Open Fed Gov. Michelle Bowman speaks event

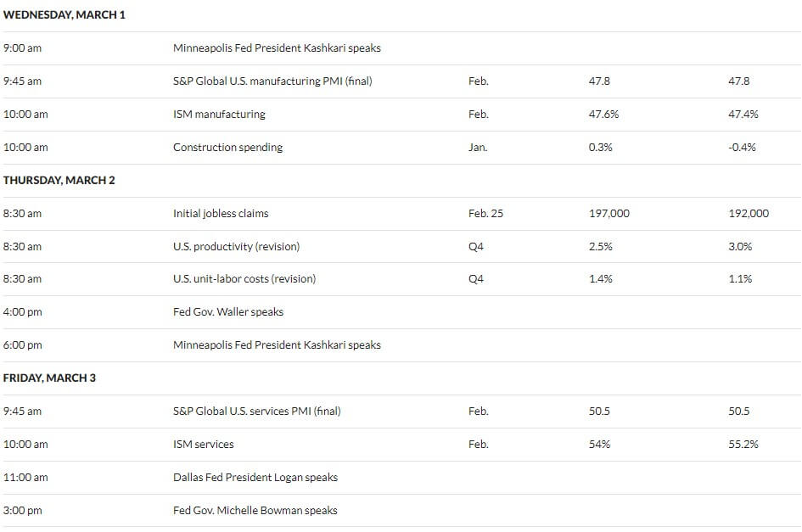[255, 511]
